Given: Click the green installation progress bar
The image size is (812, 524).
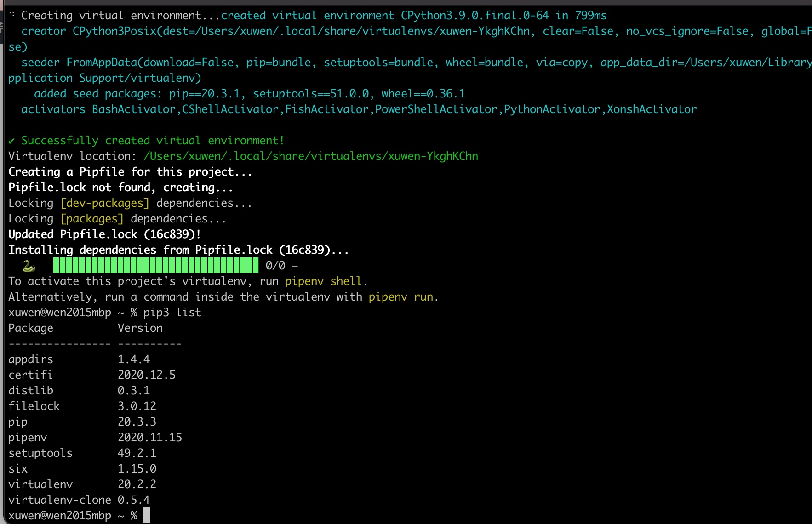Looking at the screenshot, I should [x=155, y=266].
